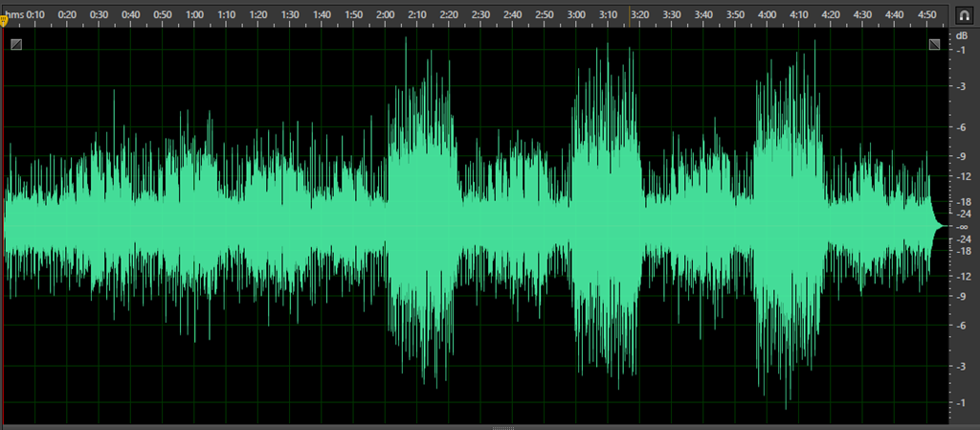This screenshot has width=980, height=430.
Task: Toggle the snapping magnet icon
Action: click(x=964, y=13)
